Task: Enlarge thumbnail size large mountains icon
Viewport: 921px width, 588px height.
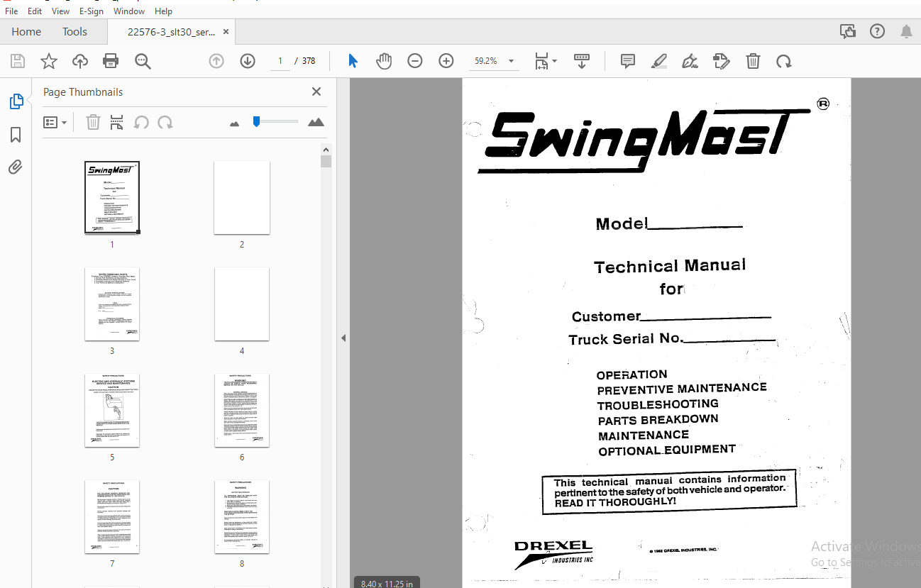Action: click(316, 122)
